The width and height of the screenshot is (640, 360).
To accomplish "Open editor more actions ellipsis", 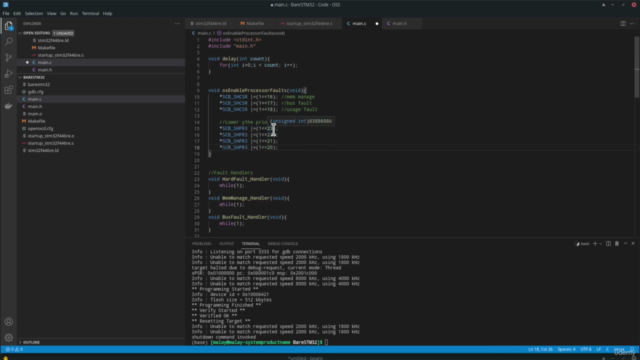I will click(x=632, y=24).
